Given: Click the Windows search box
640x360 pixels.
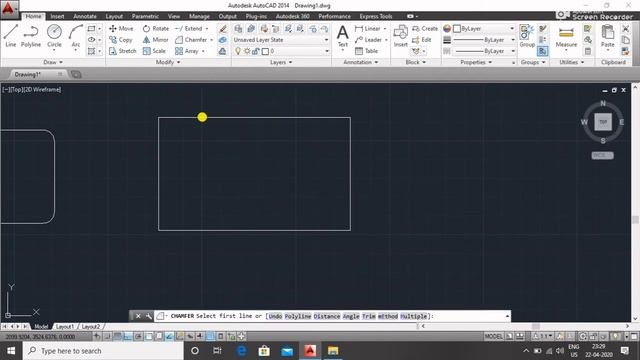Looking at the screenshot, I should pyautogui.click(x=103, y=351).
